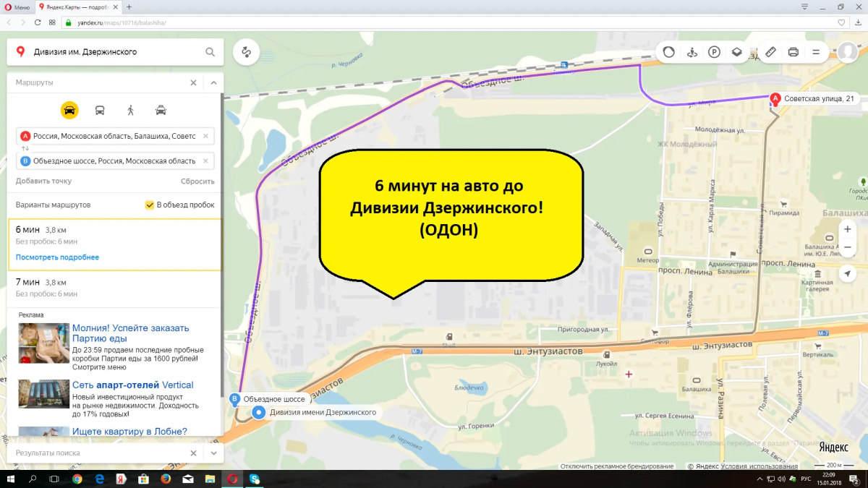Viewport: 868px width, 488px height.
Task: Click the browser address bar yandex.ru
Action: coord(448,22)
